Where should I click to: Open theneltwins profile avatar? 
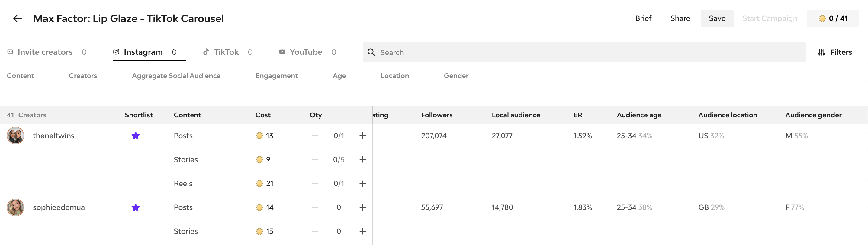[x=15, y=135]
